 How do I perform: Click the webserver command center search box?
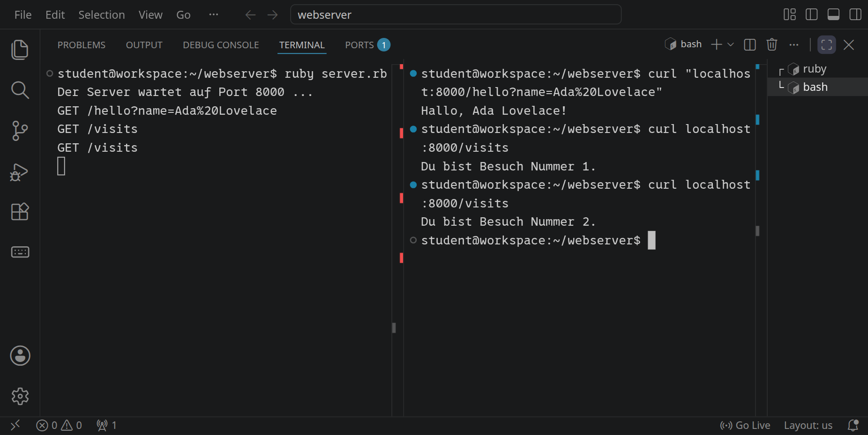[456, 15]
